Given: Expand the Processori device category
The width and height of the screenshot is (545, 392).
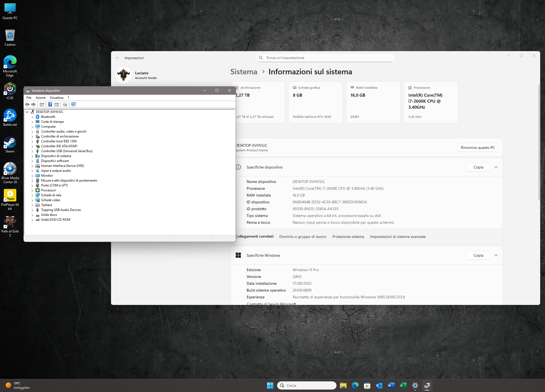Looking at the screenshot, I should point(32,190).
